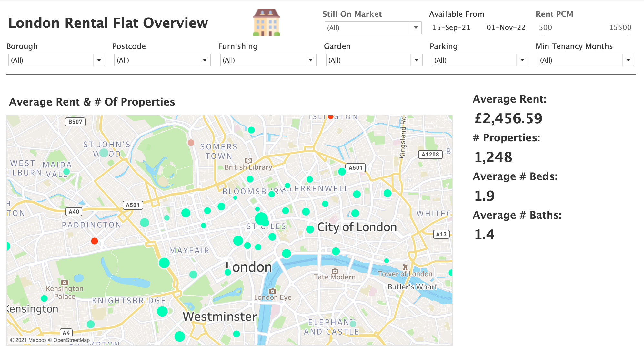Viewport: 644px width, 362px height.
Task: Open the Still On Market dropdown
Action: coord(416,28)
